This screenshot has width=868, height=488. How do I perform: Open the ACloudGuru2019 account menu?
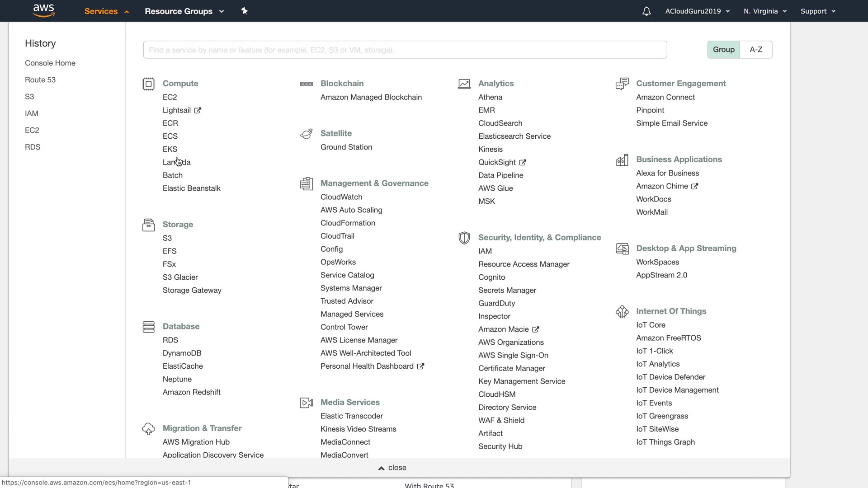(697, 11)
